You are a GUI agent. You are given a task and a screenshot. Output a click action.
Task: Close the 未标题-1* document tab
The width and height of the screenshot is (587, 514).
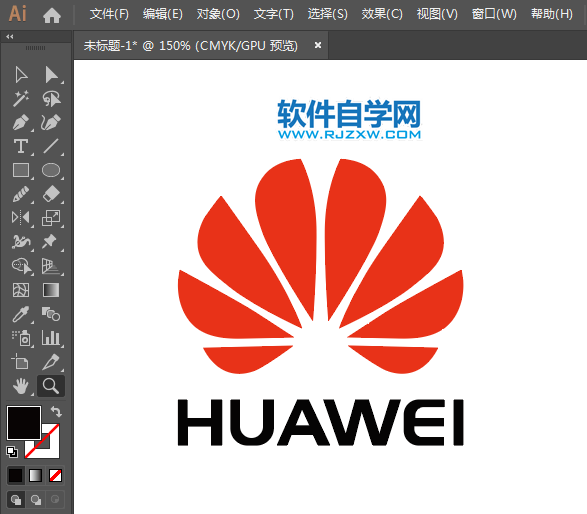[x=318, y=45]
